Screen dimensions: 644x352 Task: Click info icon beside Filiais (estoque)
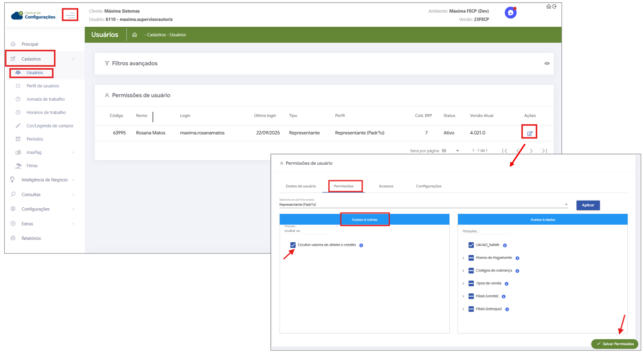tap(507, 309)
